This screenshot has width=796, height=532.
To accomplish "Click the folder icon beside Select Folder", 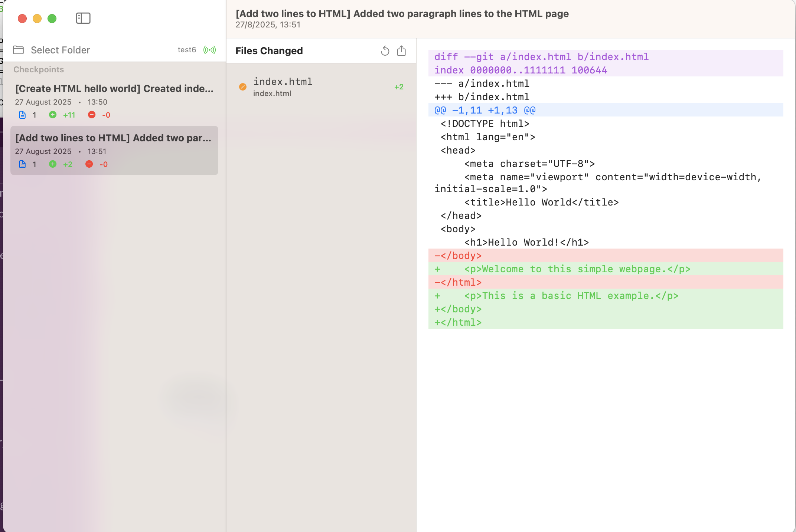I will (x=19, y=50).
